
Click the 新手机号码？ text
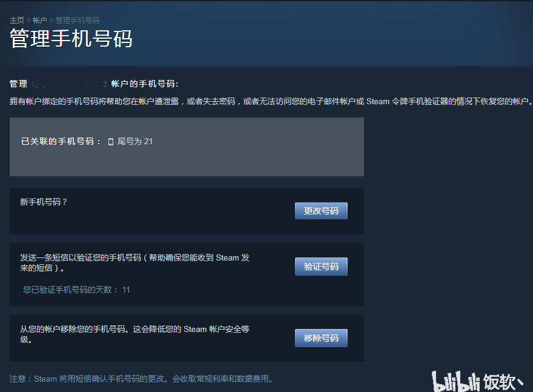pyautogui.click(x=44, y=202)
